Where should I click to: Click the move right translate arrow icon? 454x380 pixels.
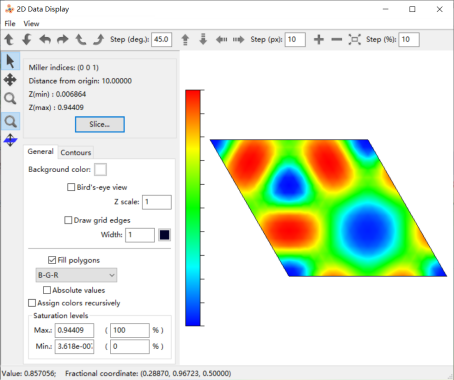pyautogui.click(x=238, y=40)
